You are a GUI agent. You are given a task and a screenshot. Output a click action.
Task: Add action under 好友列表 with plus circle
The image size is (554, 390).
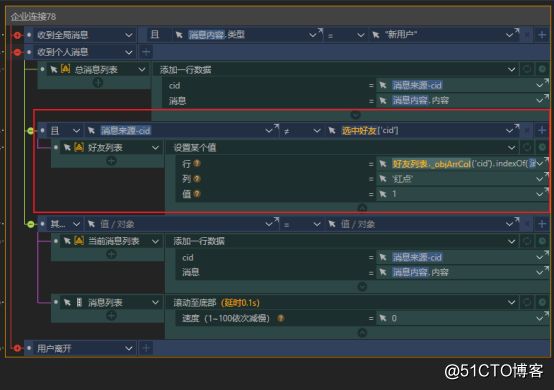pyautogui.click(x=111, y=161)
